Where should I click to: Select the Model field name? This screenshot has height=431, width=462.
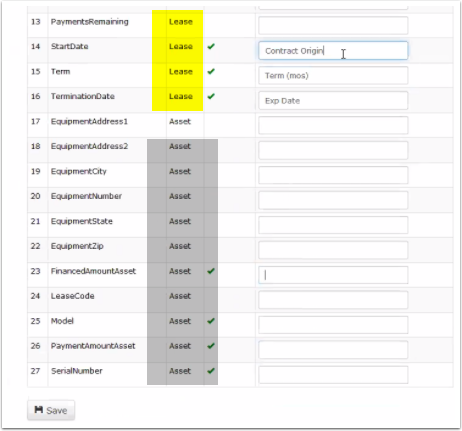62,321
